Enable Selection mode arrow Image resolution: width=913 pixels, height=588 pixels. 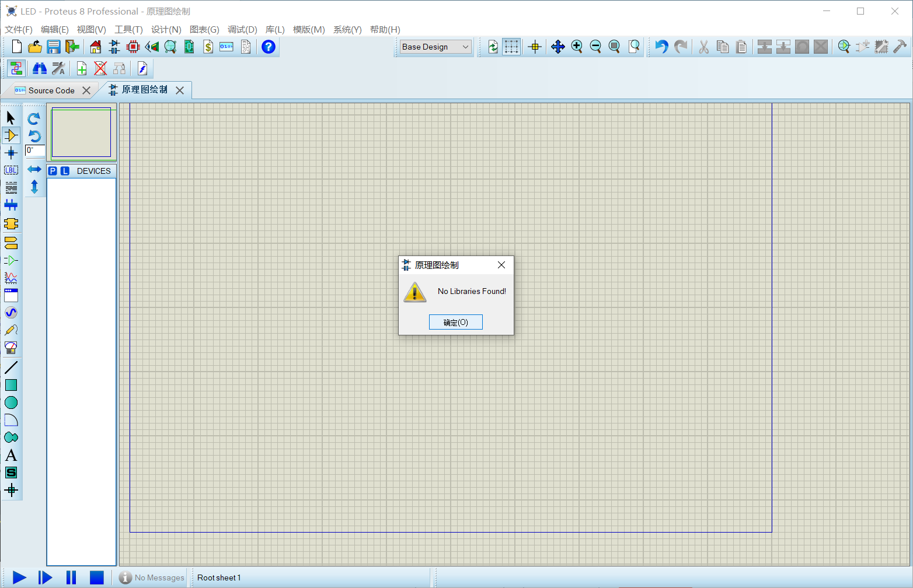point(11,117)
